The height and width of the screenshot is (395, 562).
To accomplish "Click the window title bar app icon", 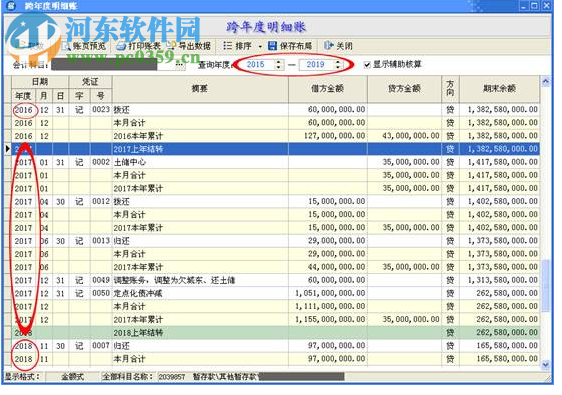I will pos(11,5).
